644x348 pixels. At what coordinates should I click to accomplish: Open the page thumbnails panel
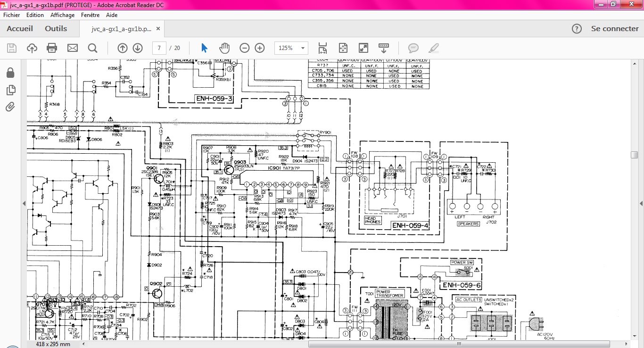10,90
